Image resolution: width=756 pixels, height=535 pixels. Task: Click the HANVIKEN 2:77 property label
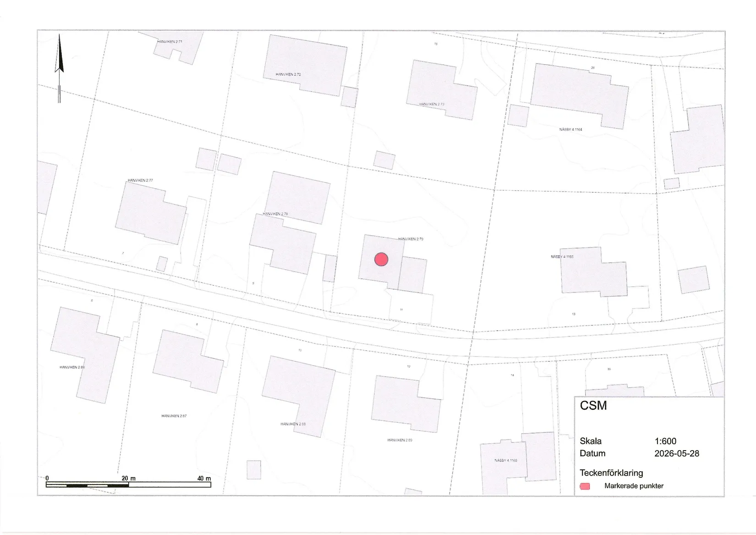pyautogui.click(x=140, y=181)
